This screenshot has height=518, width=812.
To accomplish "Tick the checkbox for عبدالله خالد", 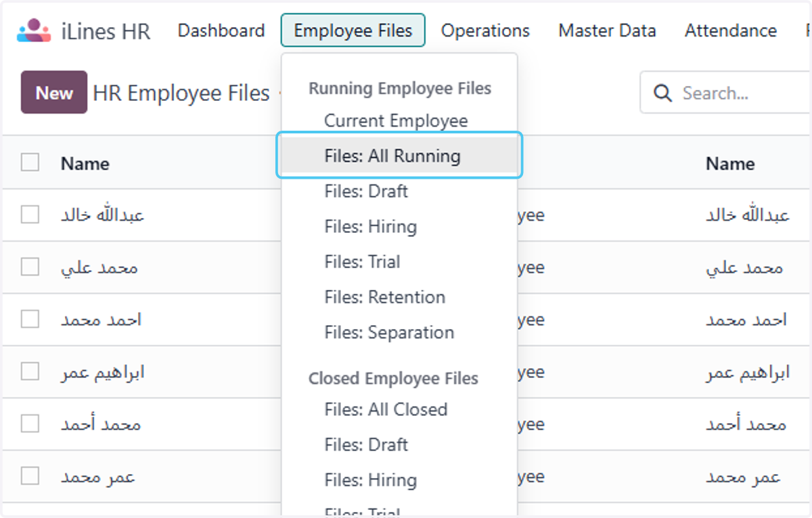I will click(30, 215).
